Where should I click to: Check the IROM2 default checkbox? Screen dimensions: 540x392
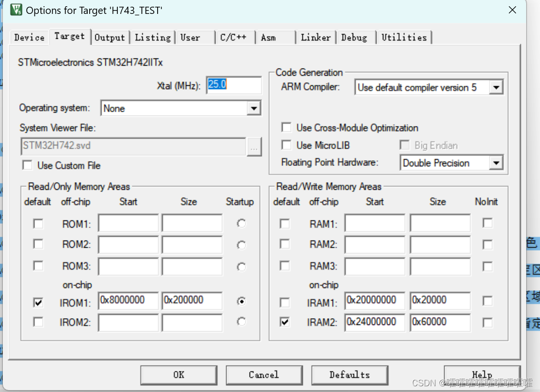point(38,322)
